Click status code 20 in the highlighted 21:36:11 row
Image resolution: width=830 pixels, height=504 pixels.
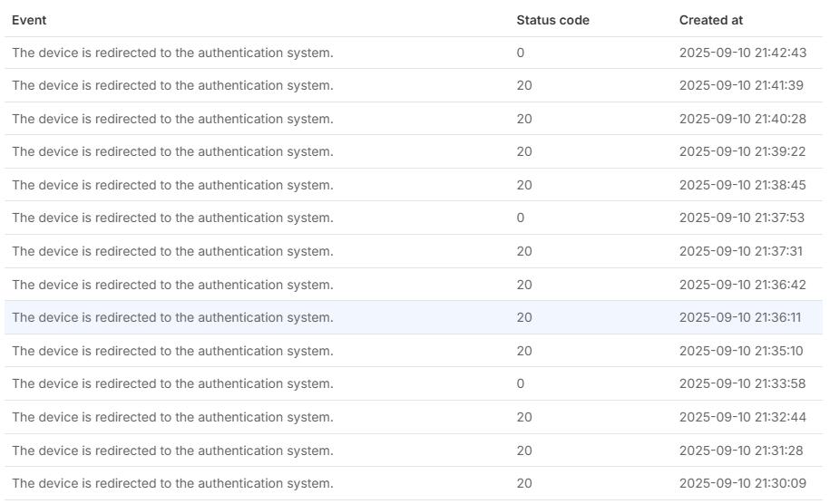(524, 317)
